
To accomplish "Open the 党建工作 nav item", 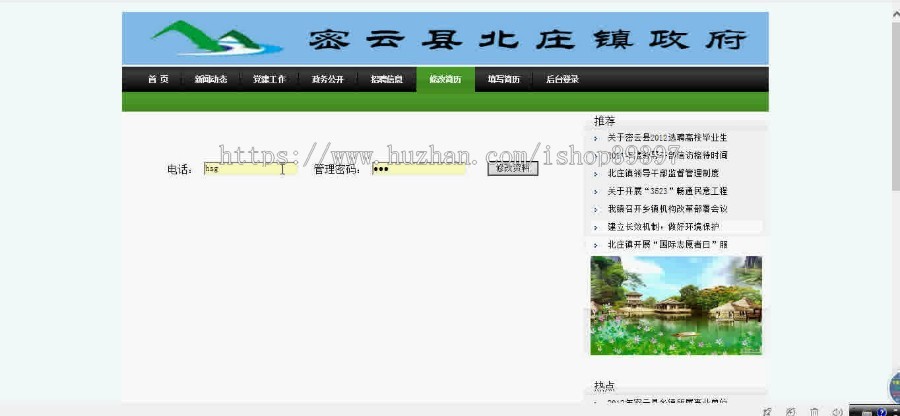I will (x=269, y=80).
